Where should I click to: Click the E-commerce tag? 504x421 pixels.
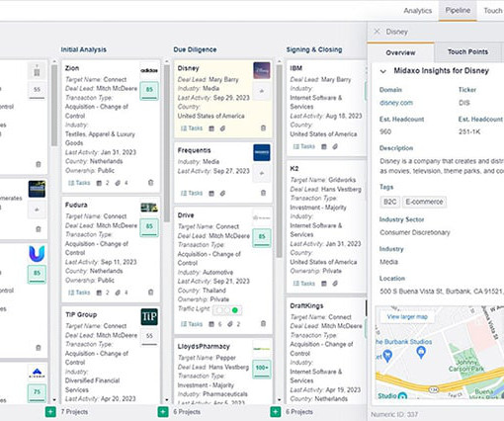click(x=424, y=202)
